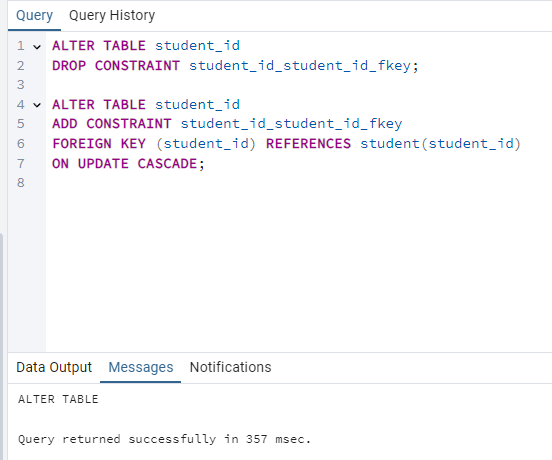Click the ALTER TABLE output message
This screenshot has width=552, height=460.
point(58,399)
